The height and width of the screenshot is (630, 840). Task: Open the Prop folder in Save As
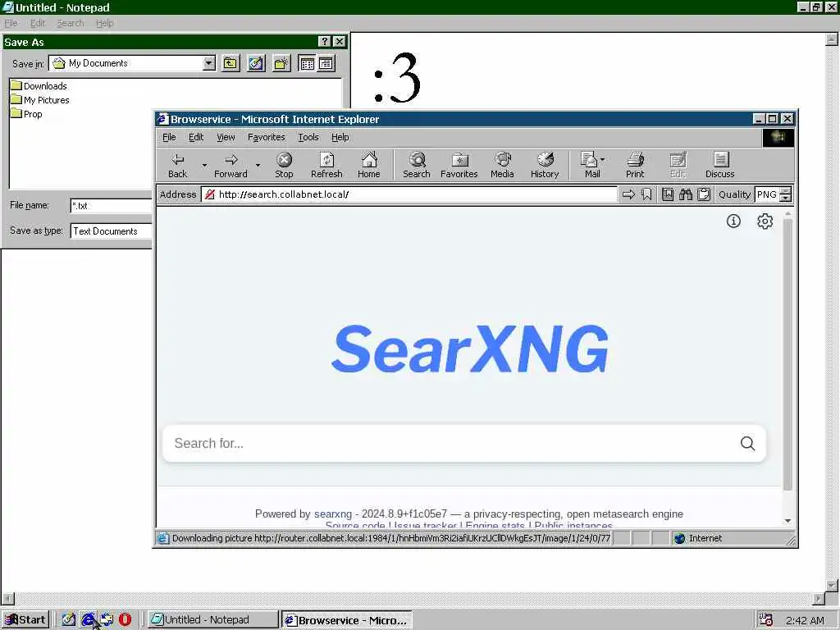tap(26, 114)
